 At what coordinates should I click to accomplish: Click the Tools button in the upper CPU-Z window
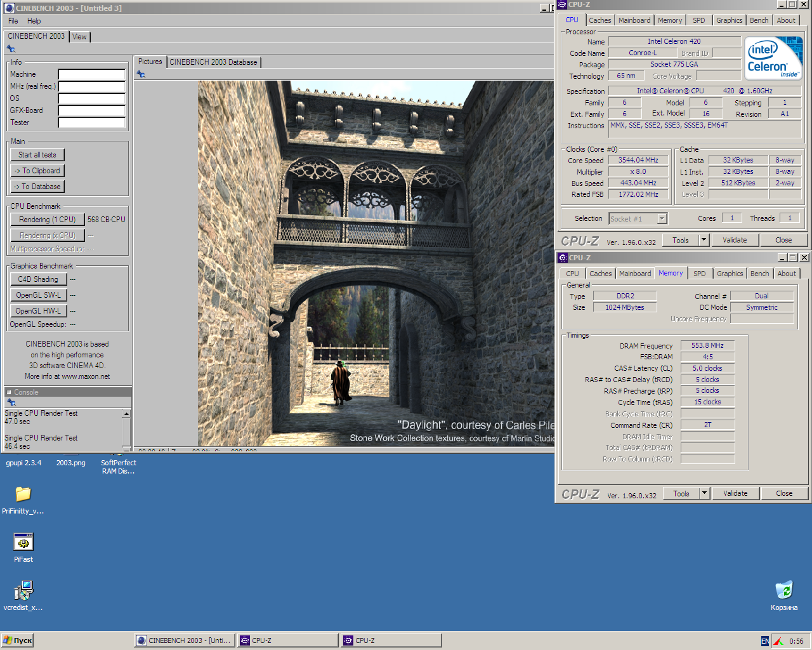(x=681, y=240)
